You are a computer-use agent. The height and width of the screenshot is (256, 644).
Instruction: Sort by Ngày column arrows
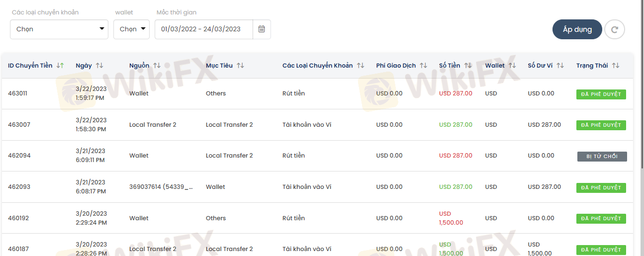coord(99,66)
